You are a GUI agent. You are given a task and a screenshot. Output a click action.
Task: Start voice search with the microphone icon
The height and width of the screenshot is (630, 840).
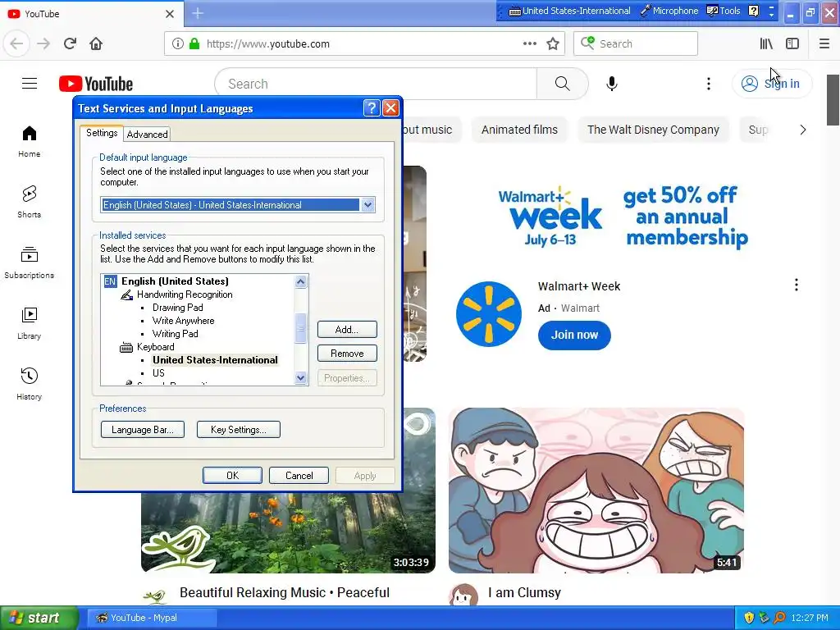612,84
